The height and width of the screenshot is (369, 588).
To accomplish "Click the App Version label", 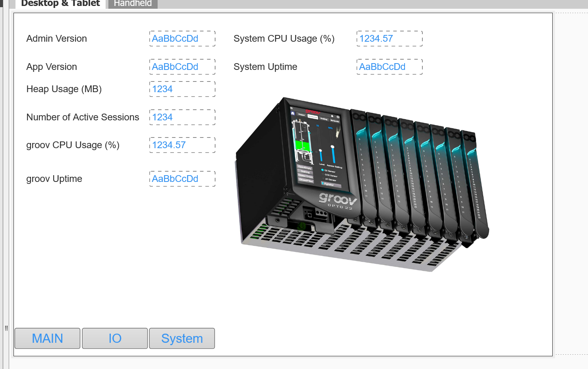I will [52, 67].
